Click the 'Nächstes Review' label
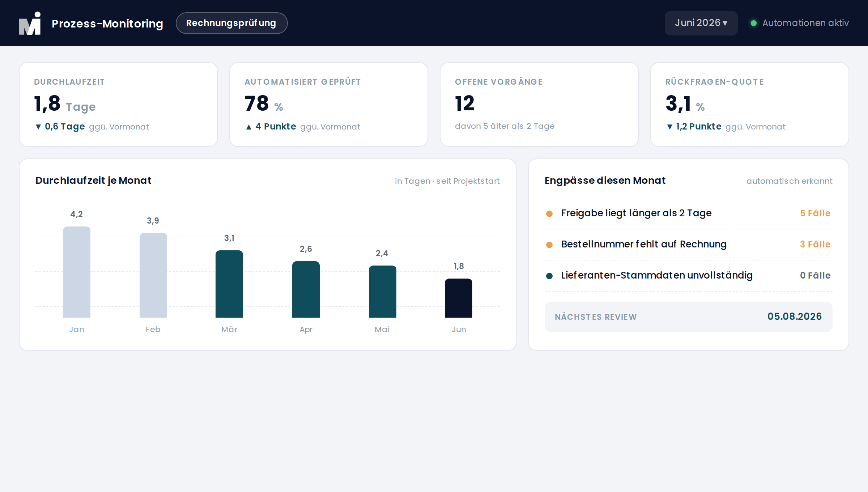This screenshot has height=492, width=868. pyautogui.click(x=596, y=317)
